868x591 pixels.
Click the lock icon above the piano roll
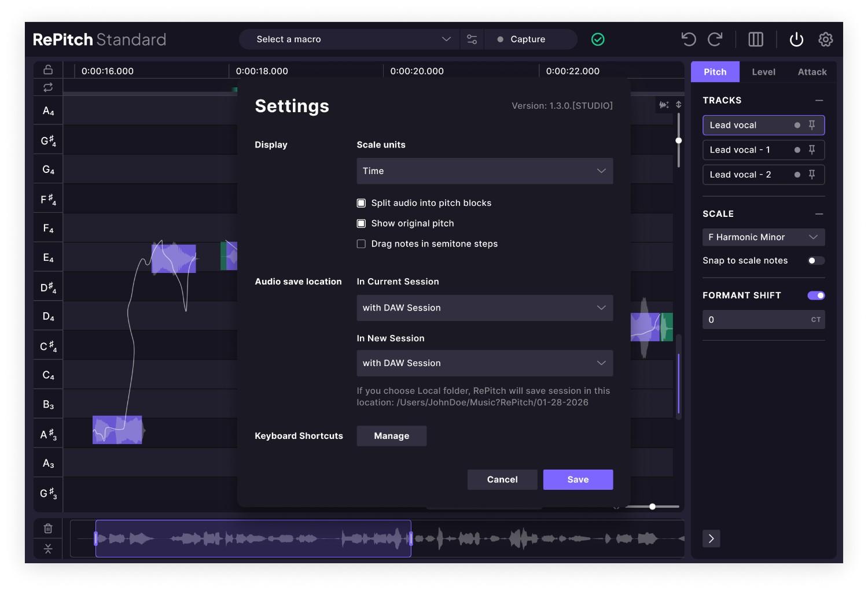tap(48, 69)
